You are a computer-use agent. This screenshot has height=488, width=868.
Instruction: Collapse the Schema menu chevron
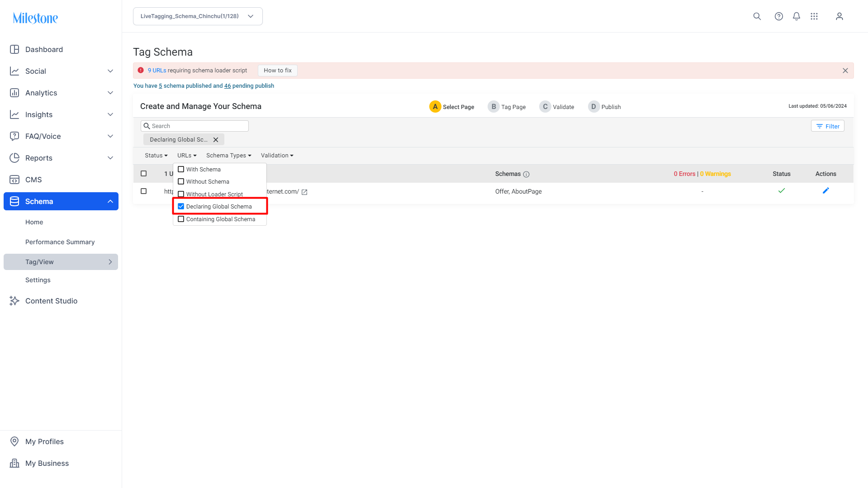point(110,201)
